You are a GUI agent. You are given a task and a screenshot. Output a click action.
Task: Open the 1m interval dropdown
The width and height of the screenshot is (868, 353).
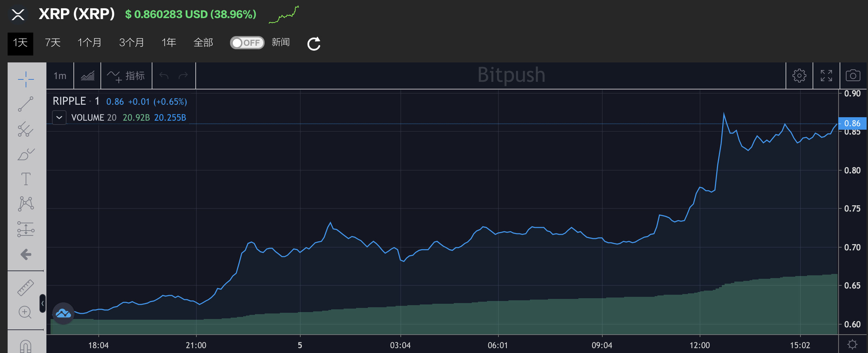[60, 76]
